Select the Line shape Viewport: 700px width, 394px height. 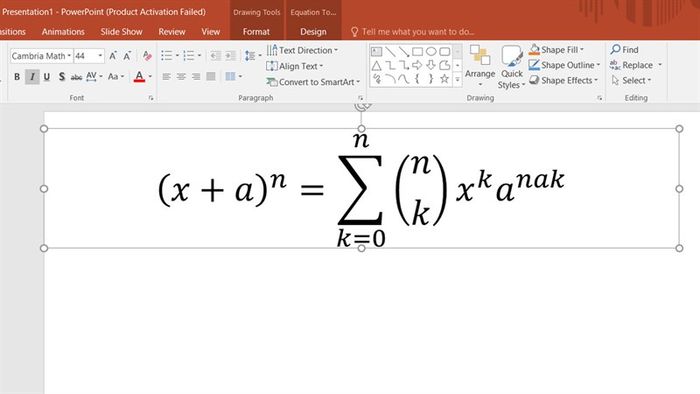pyautogui.click(x=390, y=51)
